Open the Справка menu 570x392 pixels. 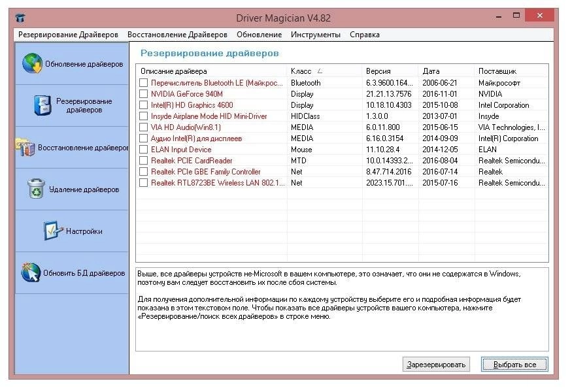click(x=365, y=35)
